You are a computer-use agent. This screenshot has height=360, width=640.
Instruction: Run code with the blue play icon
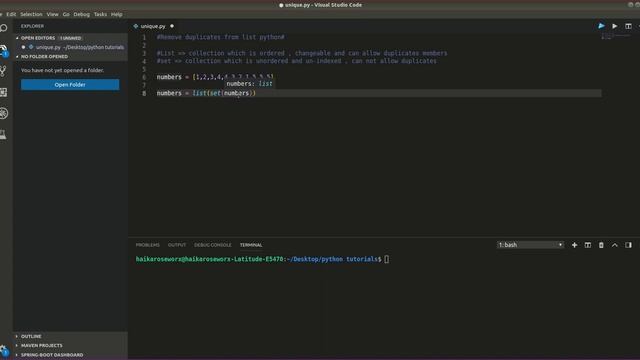[601, 26]
